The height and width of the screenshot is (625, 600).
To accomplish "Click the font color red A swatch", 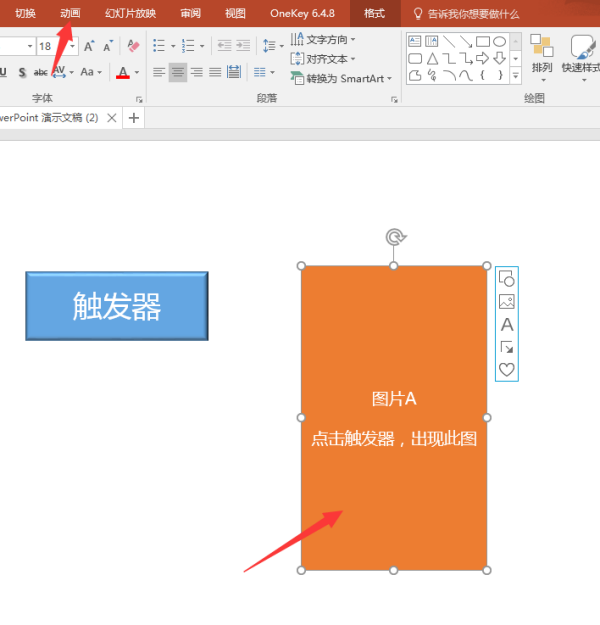I will point(122,72).
